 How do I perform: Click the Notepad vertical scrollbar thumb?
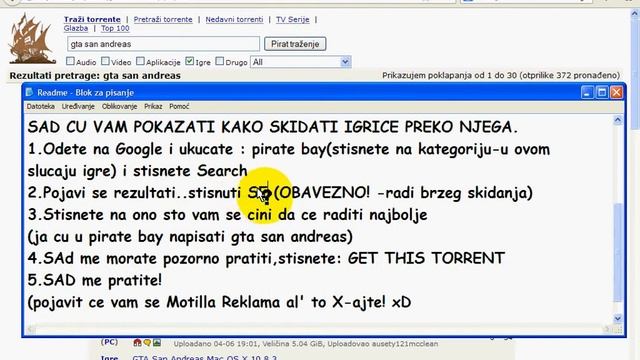coord(618,252)
